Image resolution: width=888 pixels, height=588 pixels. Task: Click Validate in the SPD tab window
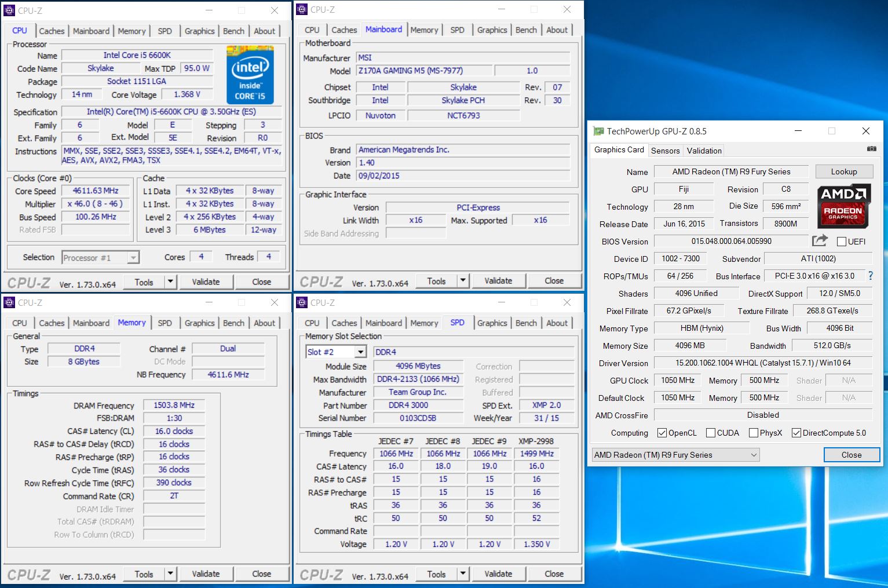pos(498,574)
